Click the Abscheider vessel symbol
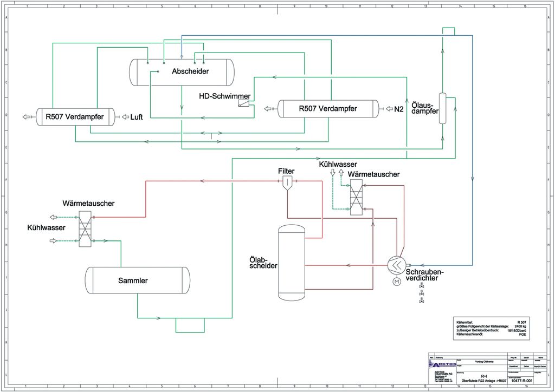Viewport: 555px width, 392px height. click(182, 71)
